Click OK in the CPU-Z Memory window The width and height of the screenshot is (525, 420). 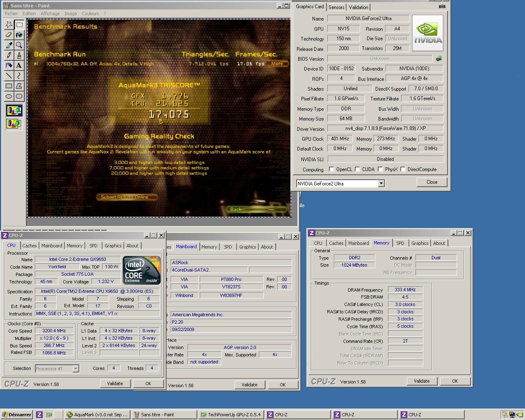(455, 381)
